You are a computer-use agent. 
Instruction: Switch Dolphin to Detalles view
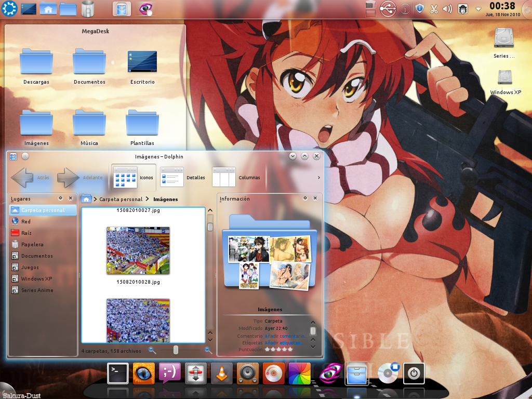183,178
